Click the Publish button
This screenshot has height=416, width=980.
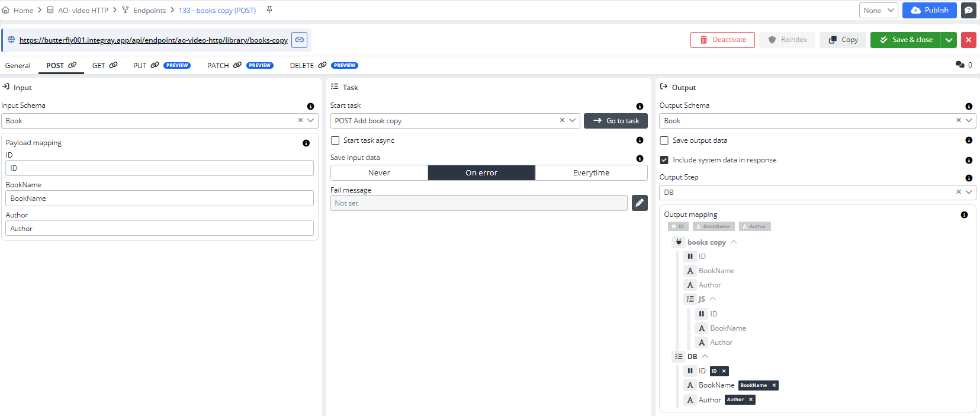(929, 10)
